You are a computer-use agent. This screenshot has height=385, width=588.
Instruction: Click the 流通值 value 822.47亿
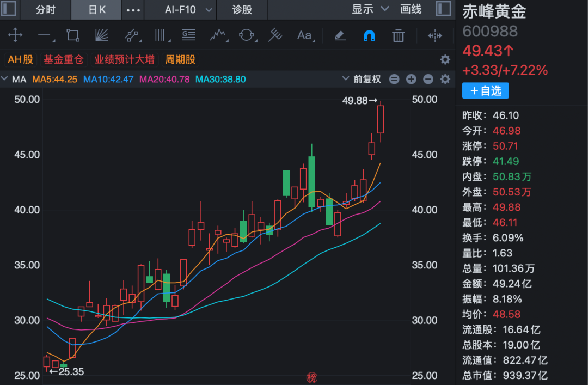[x=525, y=360]
